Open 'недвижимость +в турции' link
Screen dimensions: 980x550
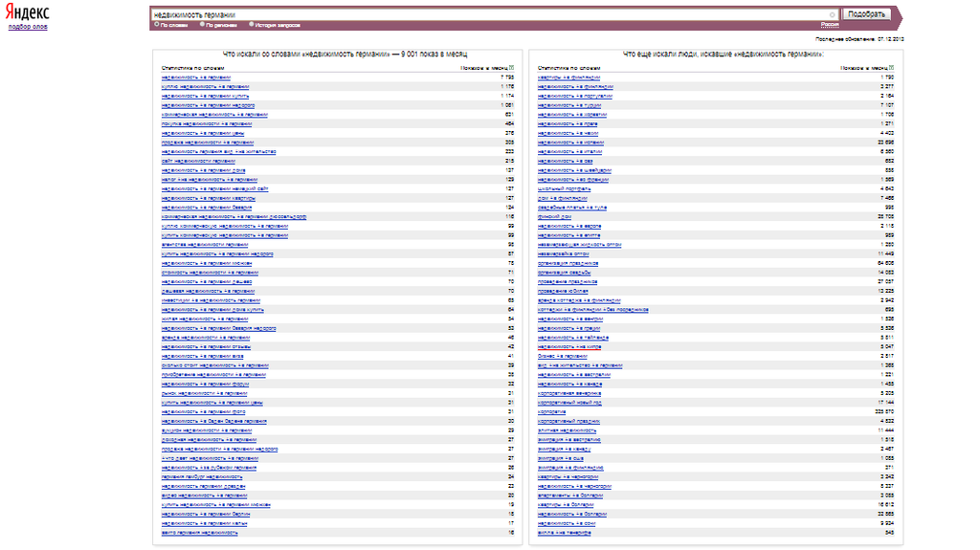[569, 105]
